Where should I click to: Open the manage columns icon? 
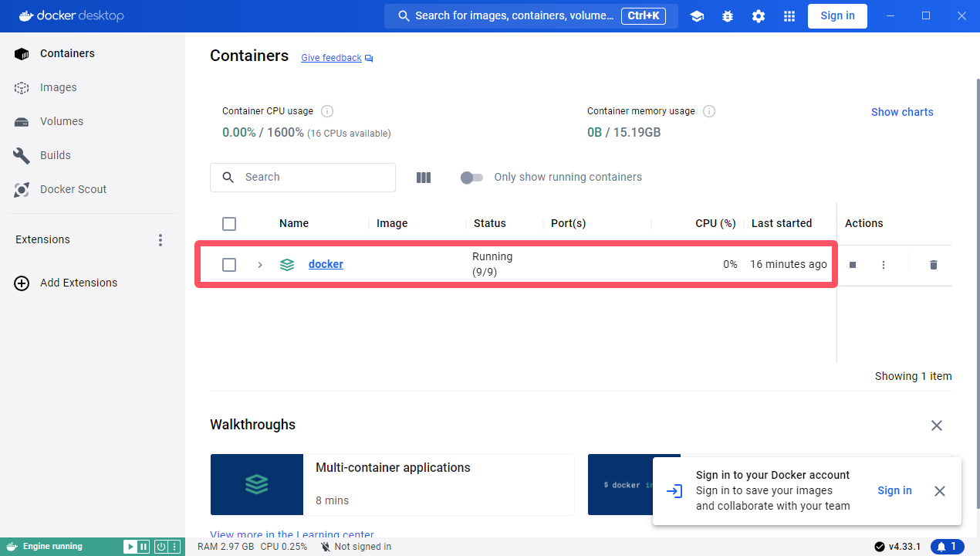[424, 178]
